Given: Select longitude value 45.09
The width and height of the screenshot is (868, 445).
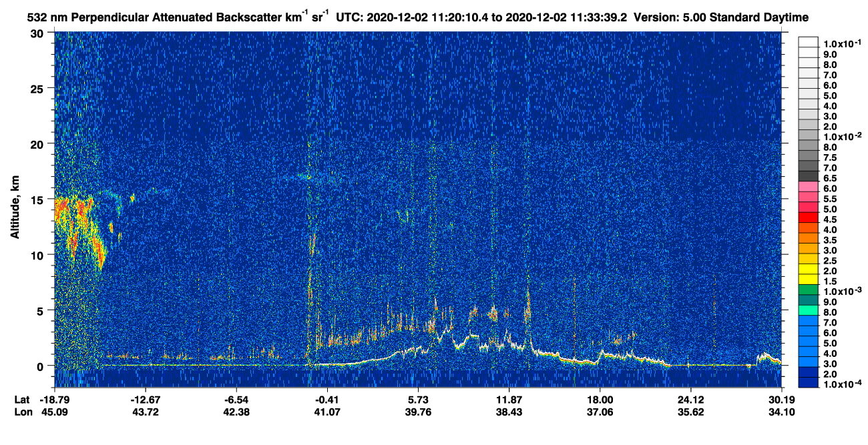Looking at the screenshot, I should point(54,412).
